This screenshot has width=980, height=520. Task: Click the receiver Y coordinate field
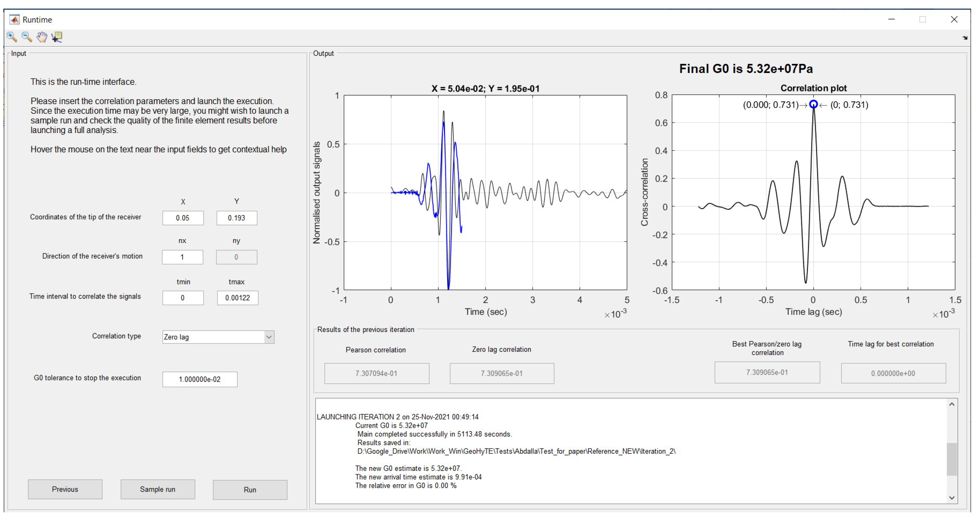pyautogui.click(x=237, y=218)
